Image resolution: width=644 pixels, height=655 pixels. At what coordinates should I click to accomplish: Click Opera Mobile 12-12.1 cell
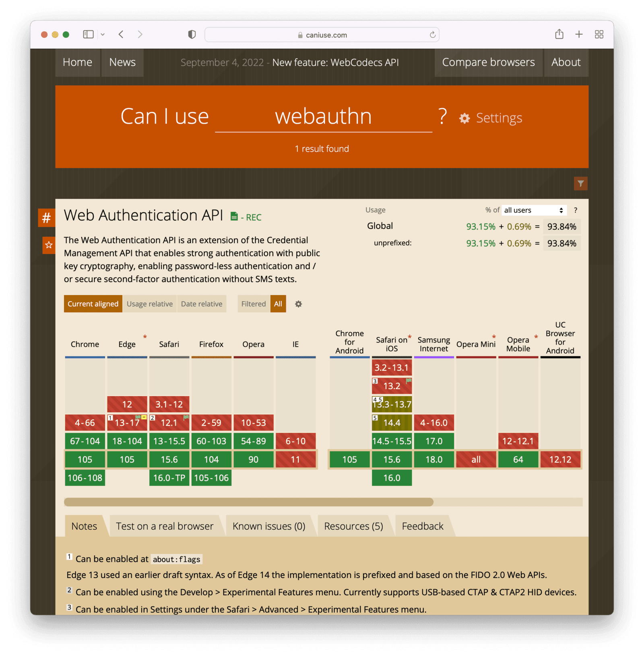click(x=518, y=441)
